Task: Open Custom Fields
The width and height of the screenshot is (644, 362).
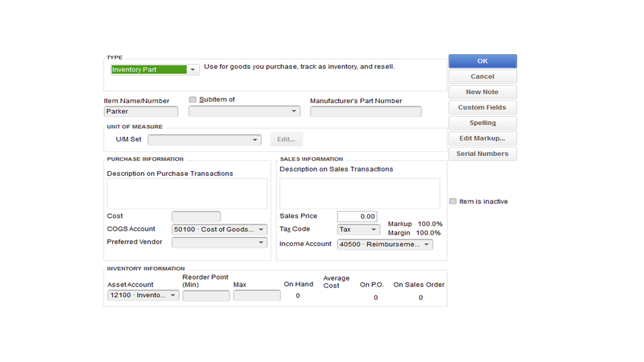Action: (x=483, y=108)
